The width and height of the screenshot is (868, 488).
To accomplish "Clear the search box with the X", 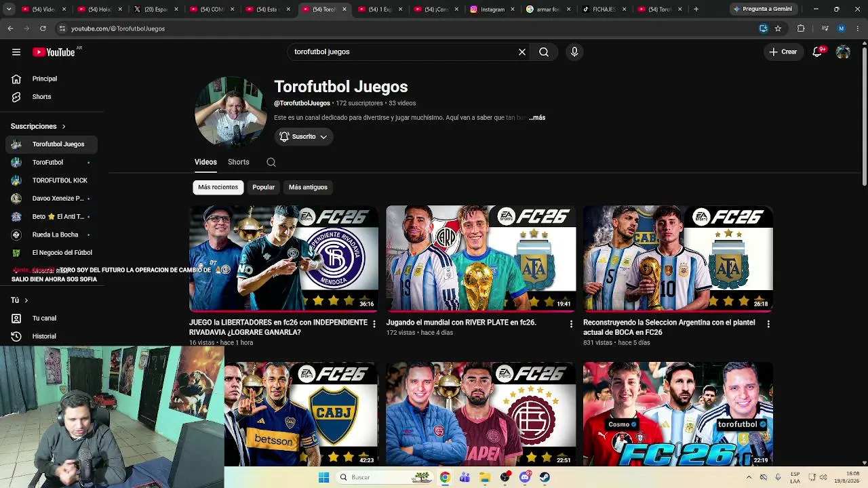I will click(x=522, y=52).
